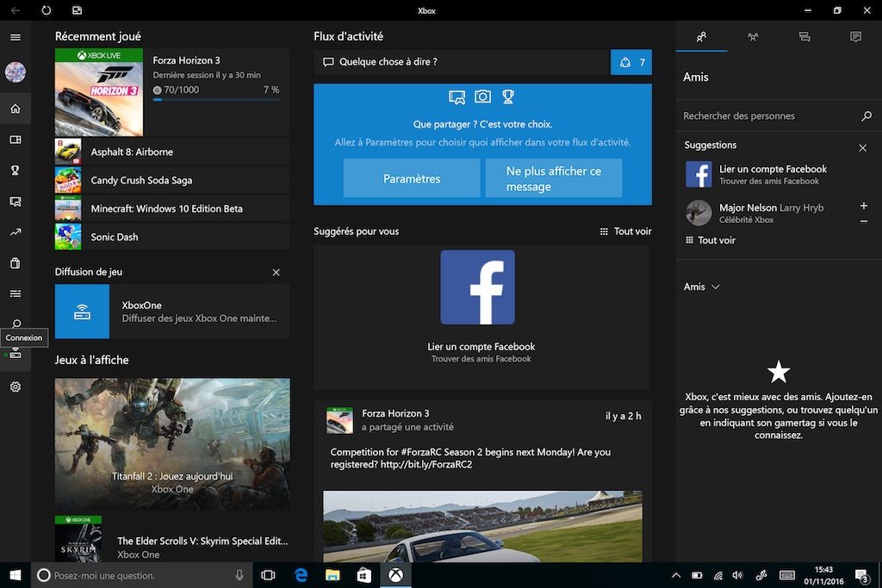This screenshot has width=882, height=588.
Task: Switch to the Messages tab
Action: (804, 37)
